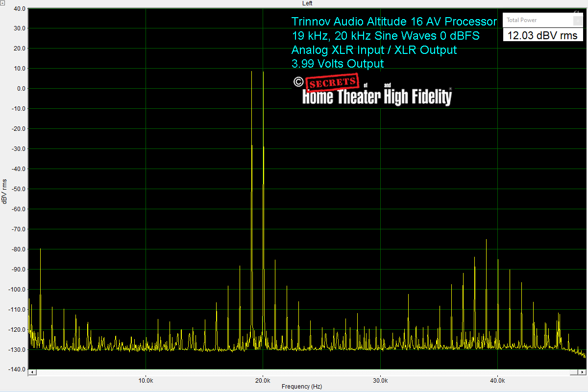Viewport: 588px width, 392px height.
Task: Click the 40.0 label on the dBV axis
Action: pos(19,8)
